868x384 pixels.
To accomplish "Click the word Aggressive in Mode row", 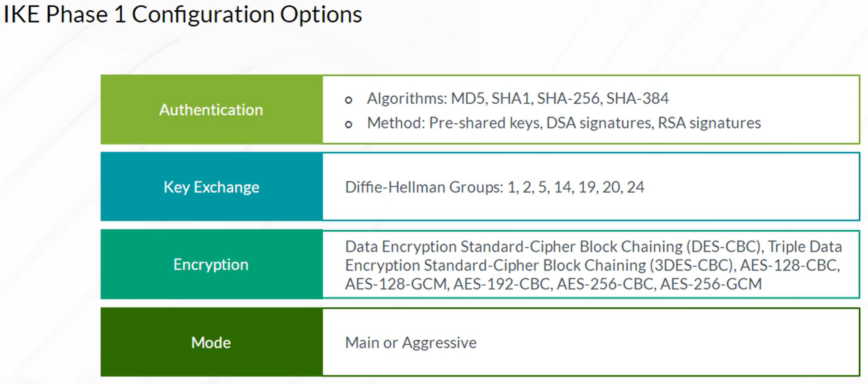I will [x=439, y=343].
